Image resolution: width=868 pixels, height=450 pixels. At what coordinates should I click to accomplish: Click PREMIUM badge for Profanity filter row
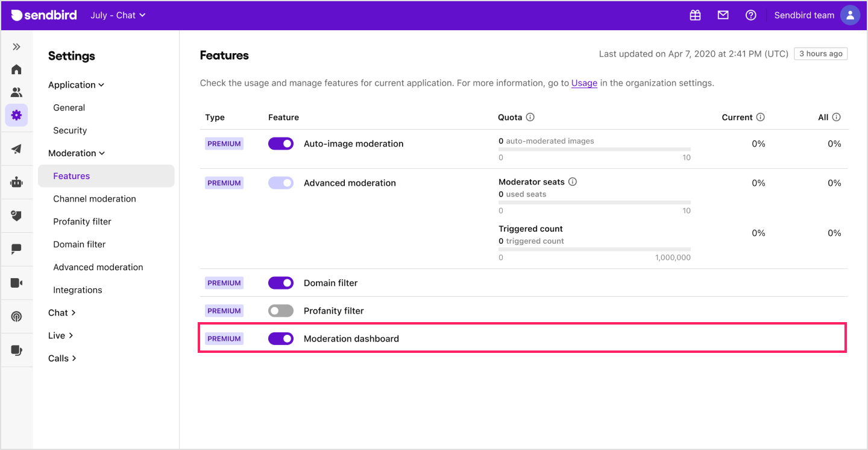pos(224,311)
